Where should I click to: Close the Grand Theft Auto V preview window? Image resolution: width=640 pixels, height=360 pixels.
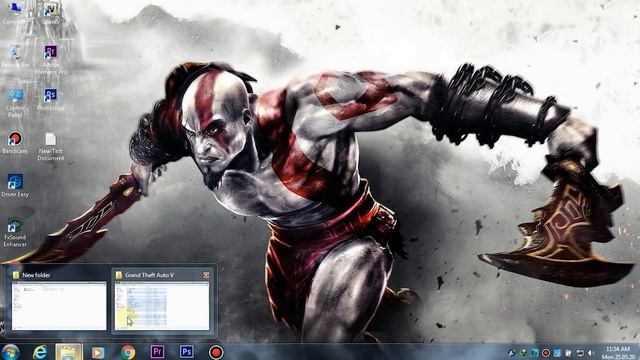point(206,275)
